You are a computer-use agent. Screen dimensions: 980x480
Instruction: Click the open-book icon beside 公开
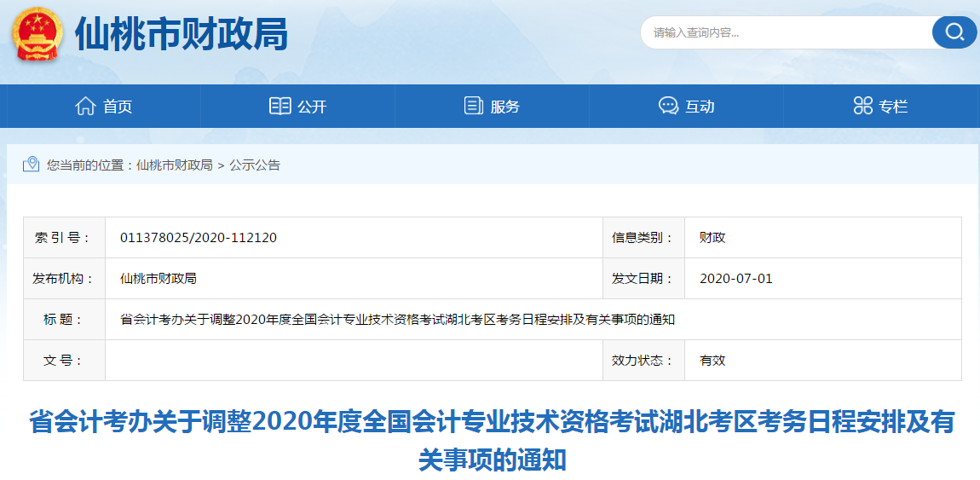[x=280, y=107]
